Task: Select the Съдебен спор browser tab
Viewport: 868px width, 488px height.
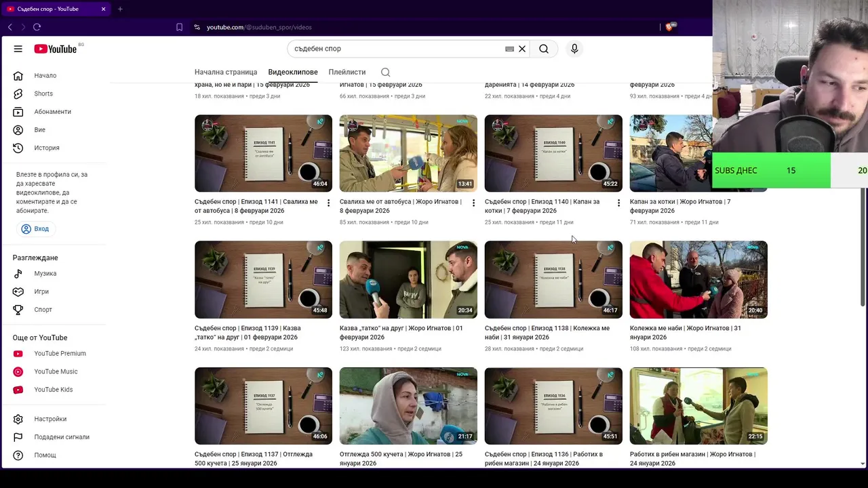Action: click(54, 9)
